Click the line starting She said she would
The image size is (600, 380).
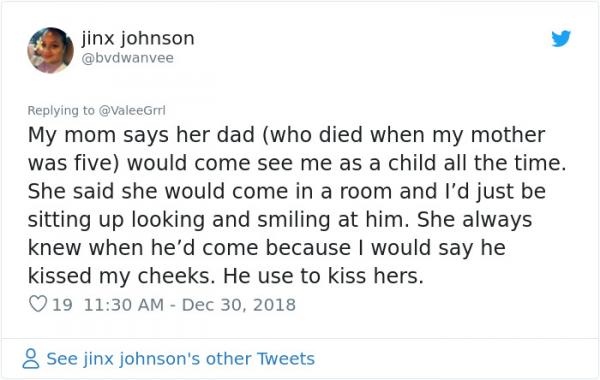click(x=287, y=191)
